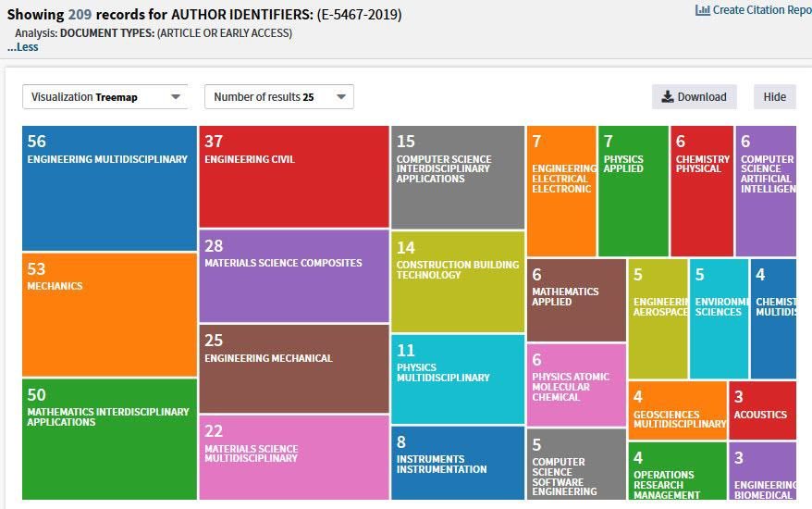Click the red Engineering Civil tile
Screen dimensions: 812x509
293,177
